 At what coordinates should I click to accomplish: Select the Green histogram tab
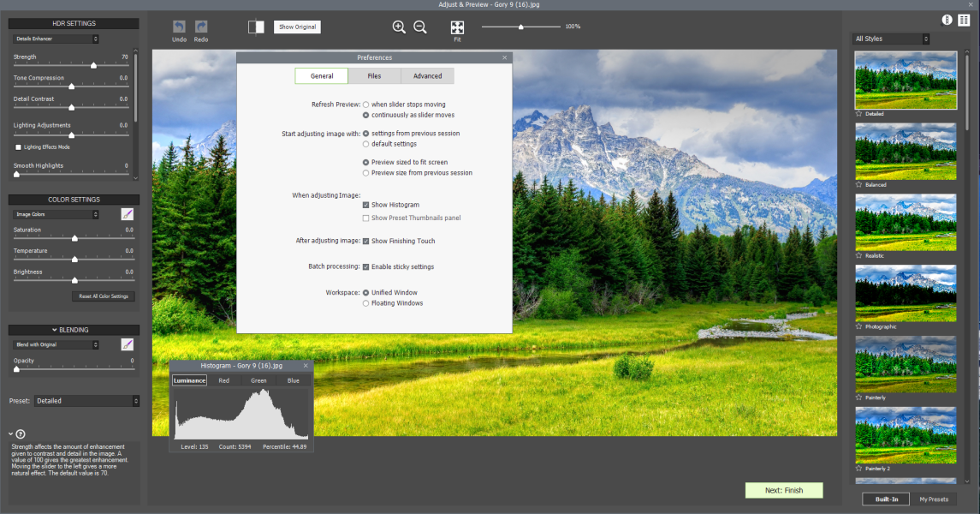pyautogui.click(x=258, y=380)
